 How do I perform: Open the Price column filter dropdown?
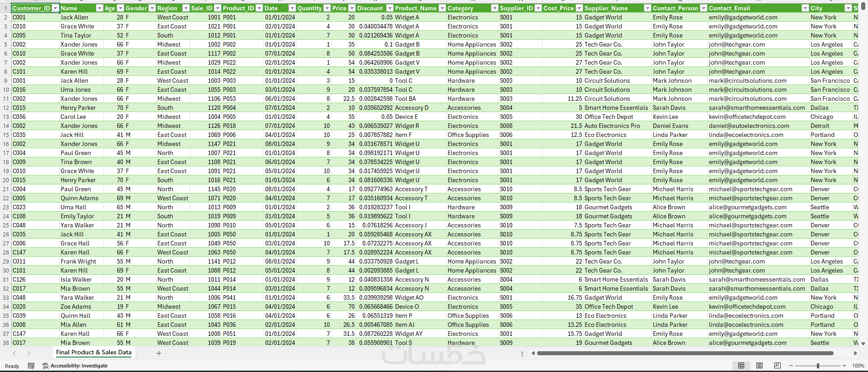[351, 8]
